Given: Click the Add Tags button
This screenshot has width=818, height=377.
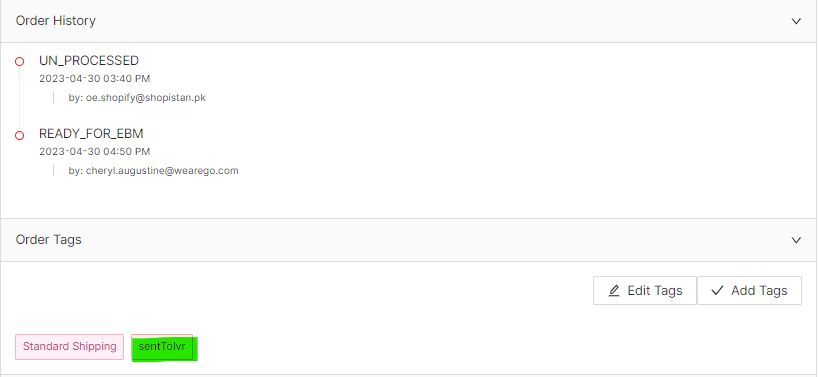Looking at the screenshot, I should click(x=749, y=290).
